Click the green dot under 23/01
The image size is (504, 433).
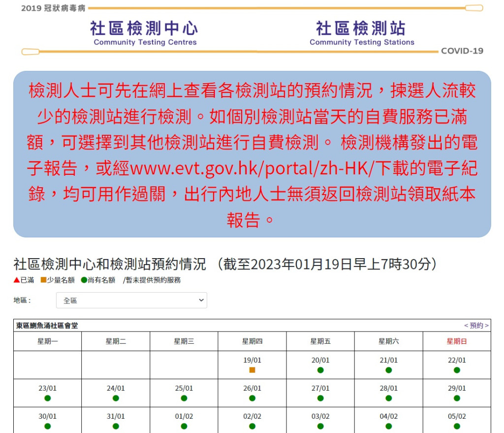(48, 398)
